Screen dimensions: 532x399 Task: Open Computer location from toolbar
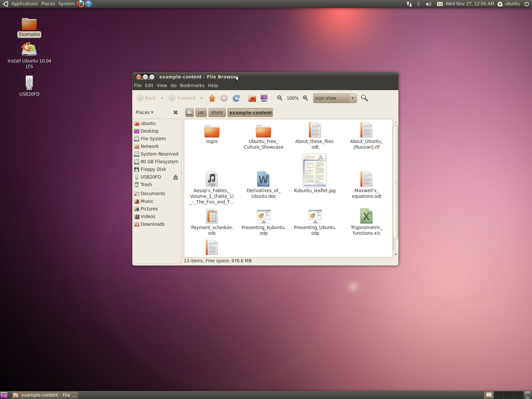tap(264, 98)
